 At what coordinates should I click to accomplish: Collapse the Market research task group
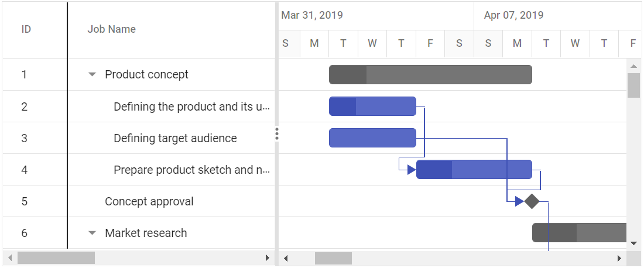pyautogui.click(x=92, y=233)
